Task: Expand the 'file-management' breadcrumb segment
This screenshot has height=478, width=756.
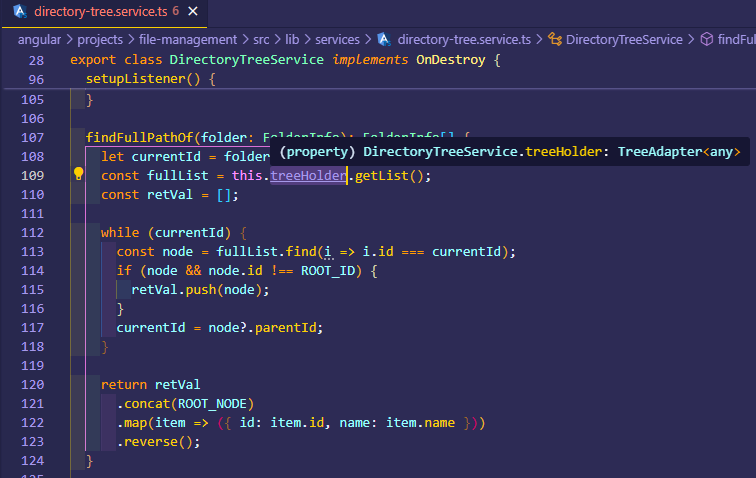Action: 194,40
